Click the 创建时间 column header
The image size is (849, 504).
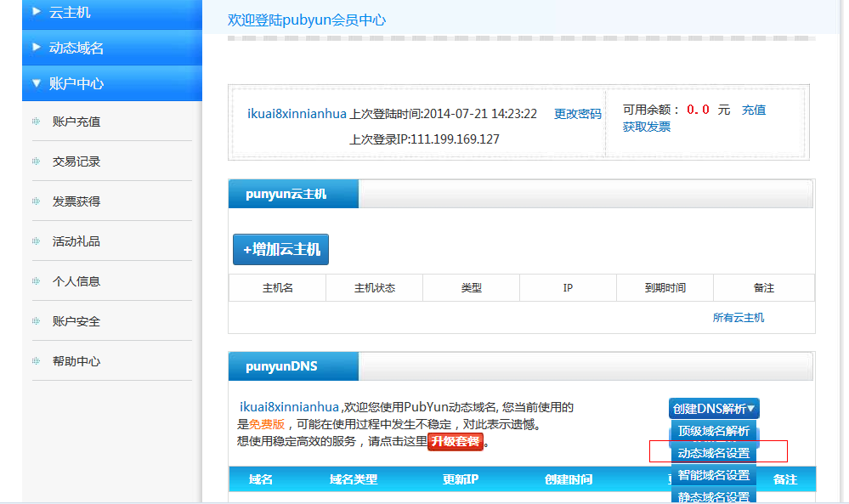coord(569,479)
